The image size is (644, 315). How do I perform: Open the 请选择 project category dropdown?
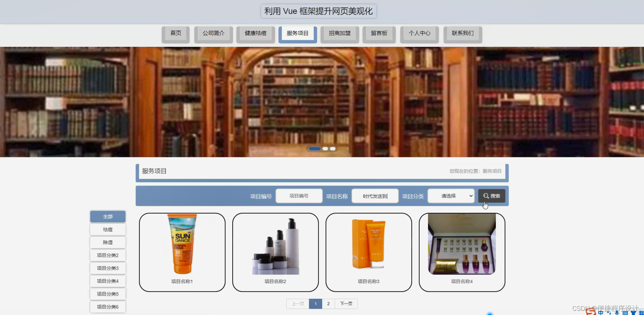[451, 196]
